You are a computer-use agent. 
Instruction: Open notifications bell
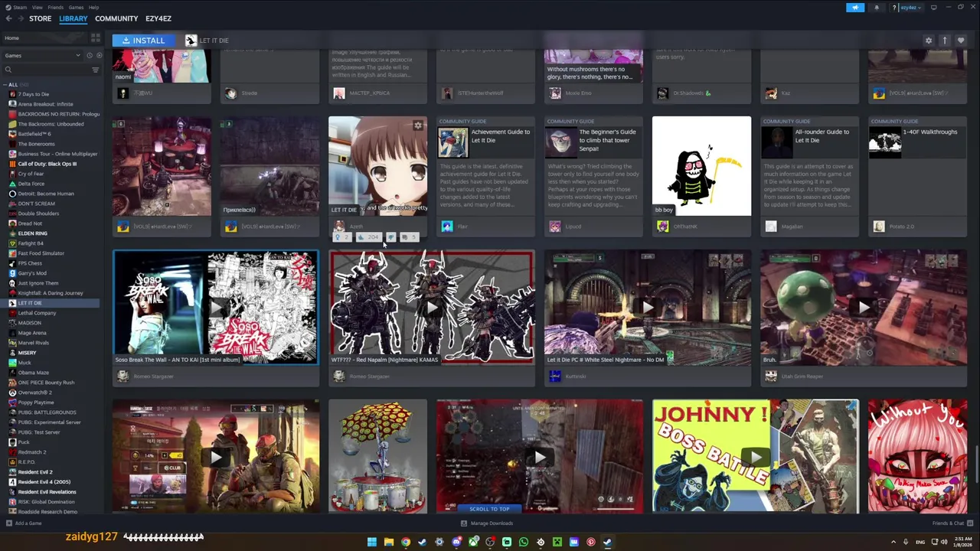click(x=877, y=8)
